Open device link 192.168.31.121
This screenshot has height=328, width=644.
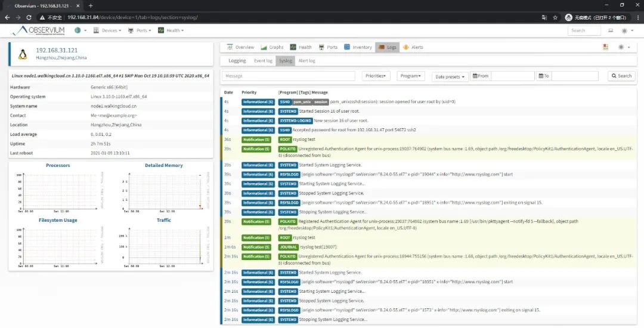click(x=57, y=50)
